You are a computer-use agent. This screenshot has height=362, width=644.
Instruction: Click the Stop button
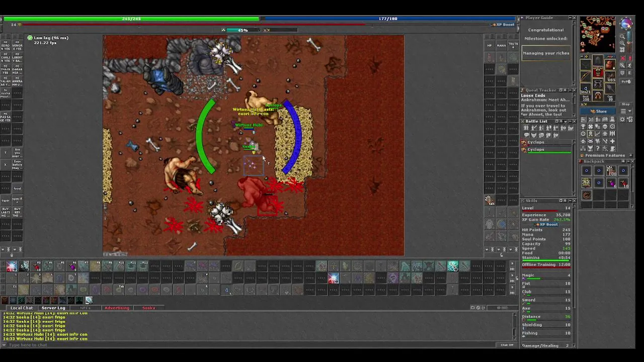click(x=626, y=104)
